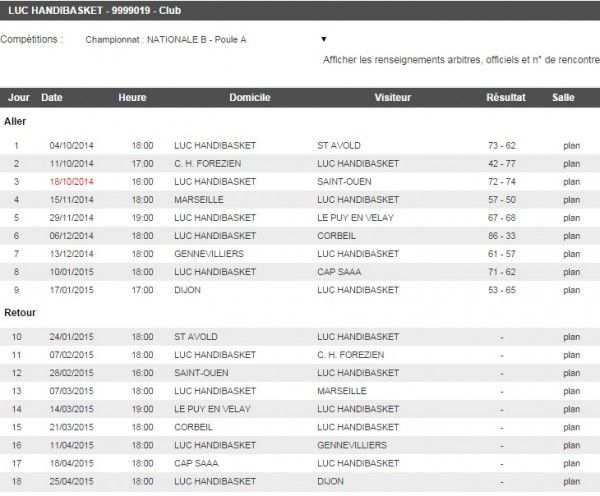
Task: Click home team CORBEIL in day 15 row
Action: pyautogui.click(x=193, y=427)
